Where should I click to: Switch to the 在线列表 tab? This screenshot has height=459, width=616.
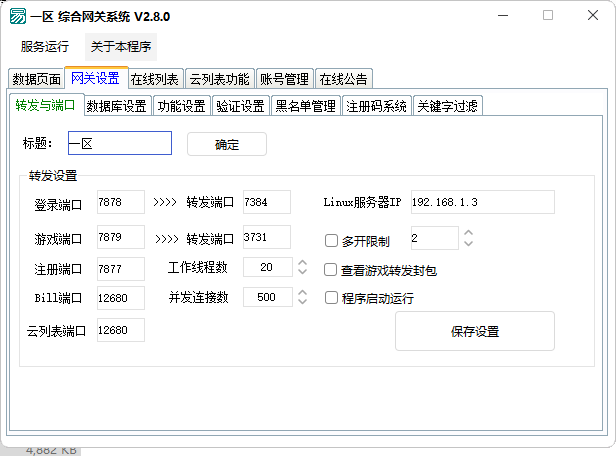tap(155, 79)
